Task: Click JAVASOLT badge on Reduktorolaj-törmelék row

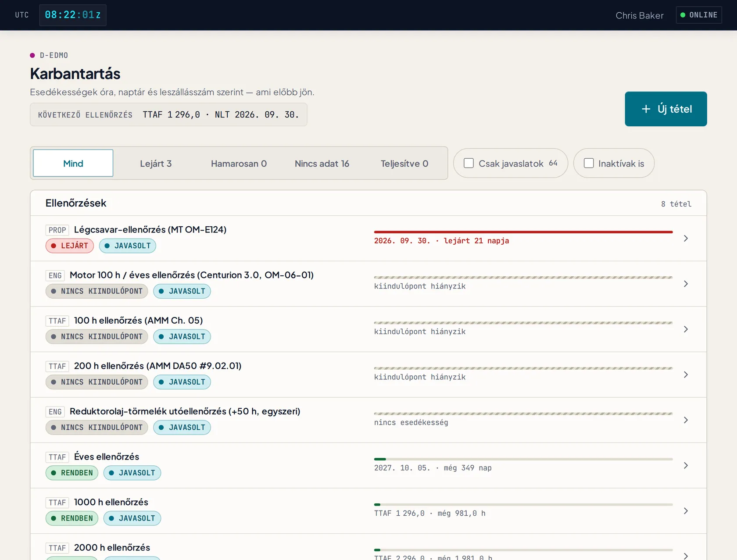Action: (182, 428)
